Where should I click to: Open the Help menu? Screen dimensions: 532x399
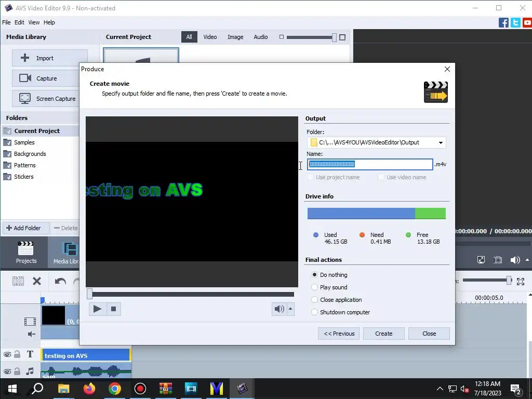coord(49,22)
